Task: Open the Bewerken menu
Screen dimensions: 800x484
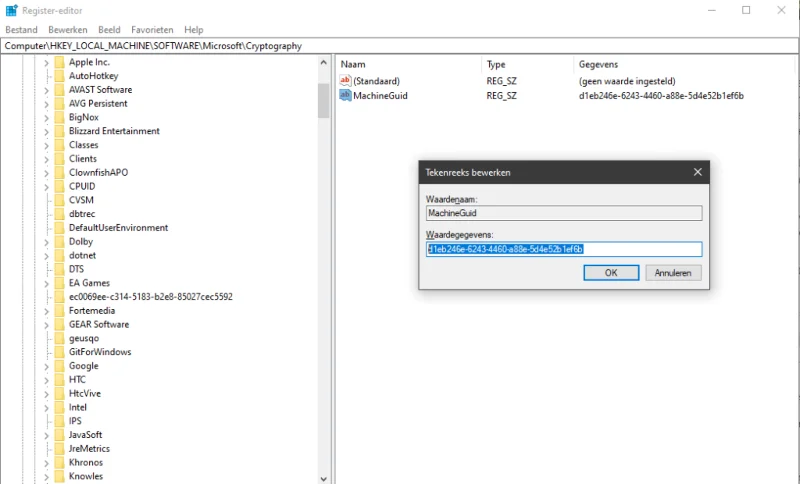Action: 68,30
